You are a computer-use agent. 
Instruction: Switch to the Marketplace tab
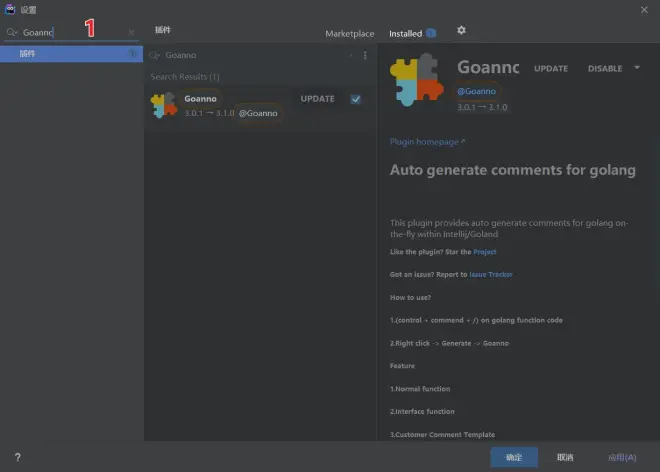(x=349, y=34)
